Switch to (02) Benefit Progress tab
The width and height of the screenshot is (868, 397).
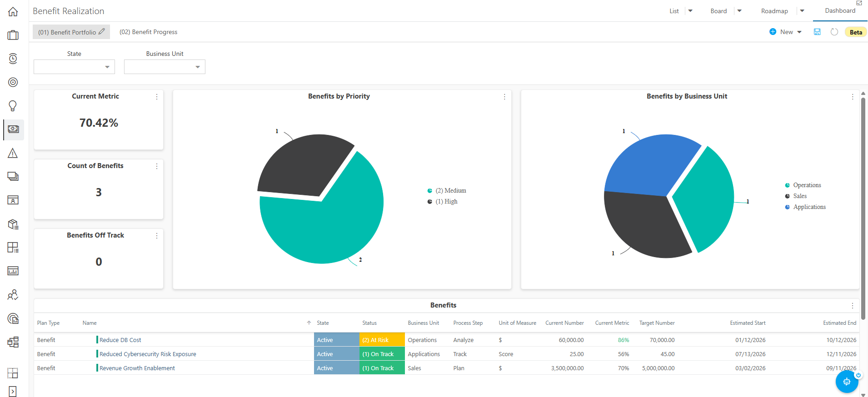coord(148,32)
